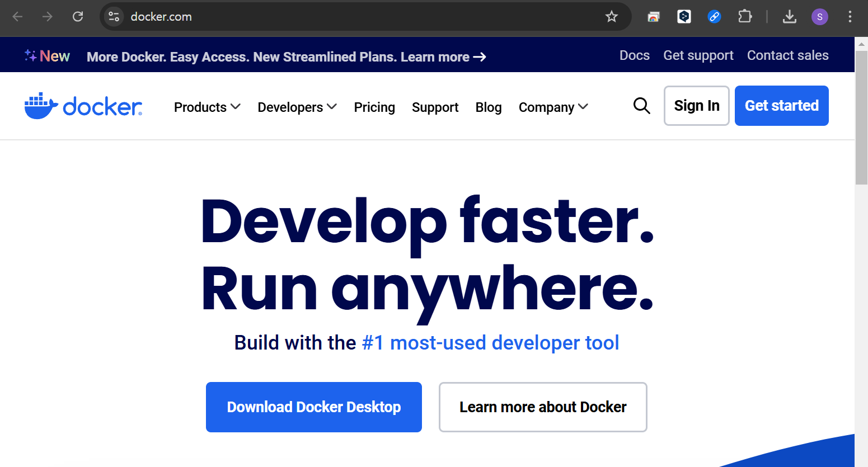Reload the page with refresh icon
Viewport: 868px width, 467px height.
(x=78, y=17)
